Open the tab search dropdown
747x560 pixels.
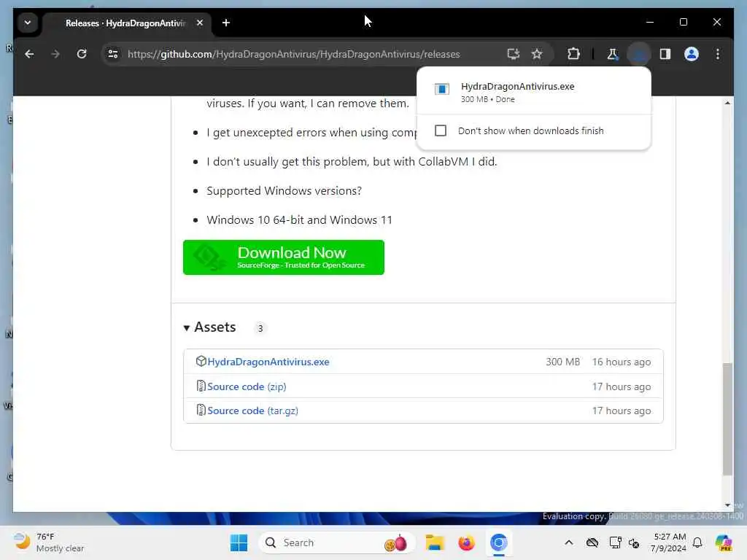point(28,23)
